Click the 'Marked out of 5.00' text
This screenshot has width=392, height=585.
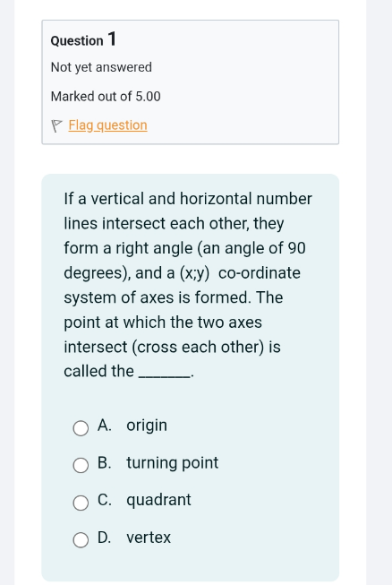click(x=106, y=96)
